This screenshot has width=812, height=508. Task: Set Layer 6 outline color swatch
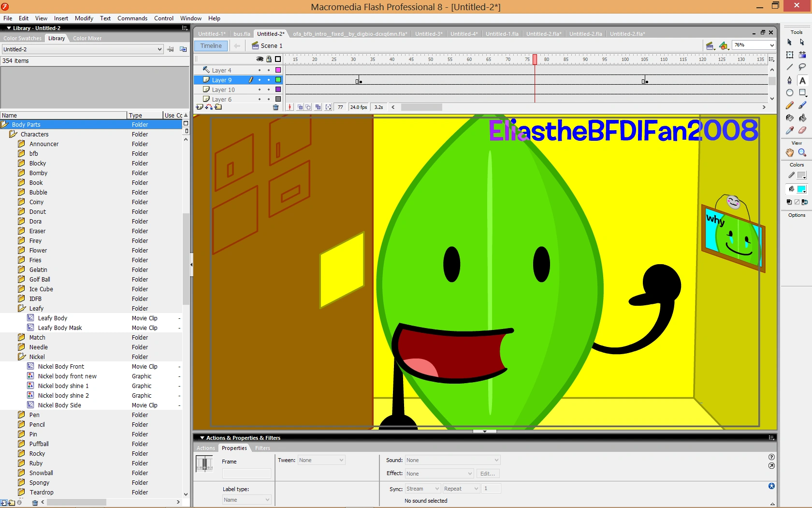pyautogui.click(x=278, y=99)
